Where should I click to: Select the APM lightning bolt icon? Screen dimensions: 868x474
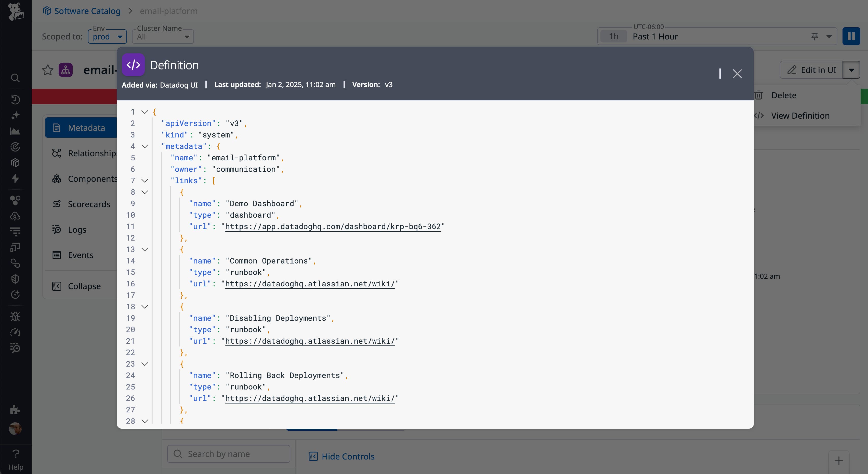tap(16, 178)
